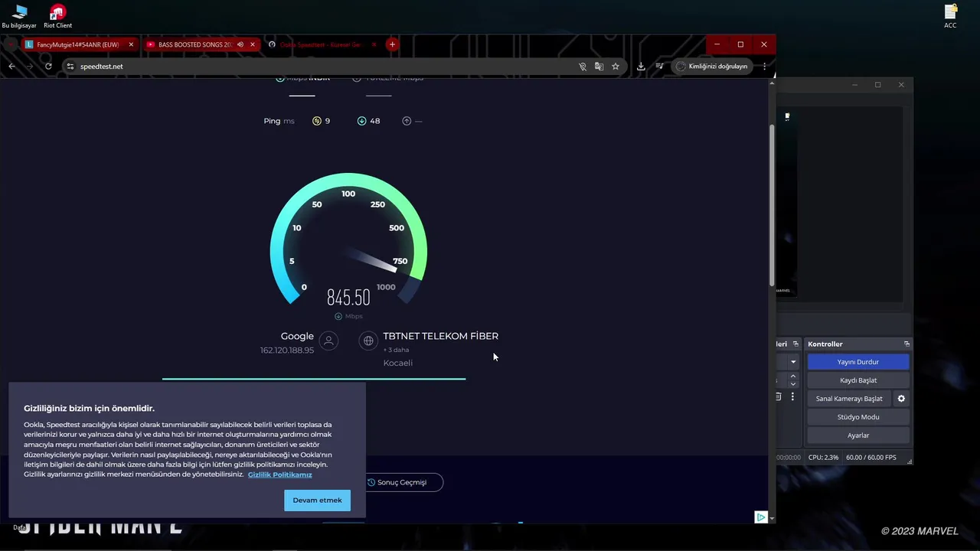The width and height of the screenshot is (980, 551).
Task: Open the translate page icon
Action: click(x=599, y=67)
